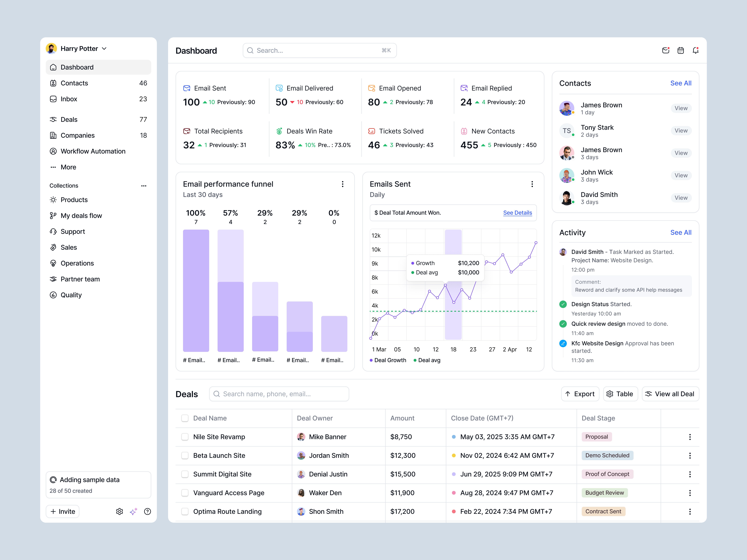Open the help question mark icon
The height and width of the screenshot is (560, 747).
click(x=148, y=511)
